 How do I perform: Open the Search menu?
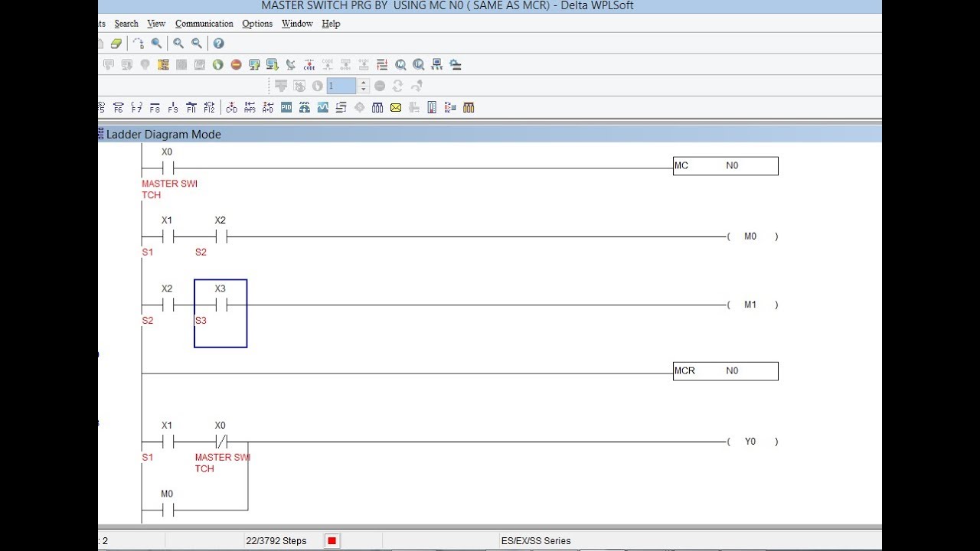click(126, 24)
